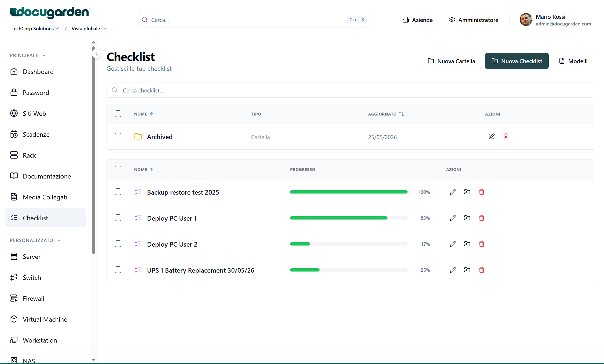The image size is (604, 364).
Task: Select all checklists with header checkbox
Action: click(x=118, y=169)
